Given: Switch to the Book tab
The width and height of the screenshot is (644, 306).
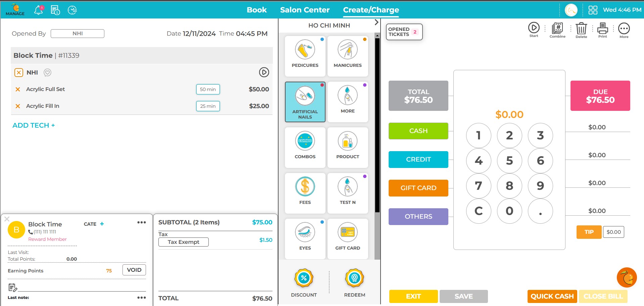Looking at the screenshot, I should click(256, 10).
